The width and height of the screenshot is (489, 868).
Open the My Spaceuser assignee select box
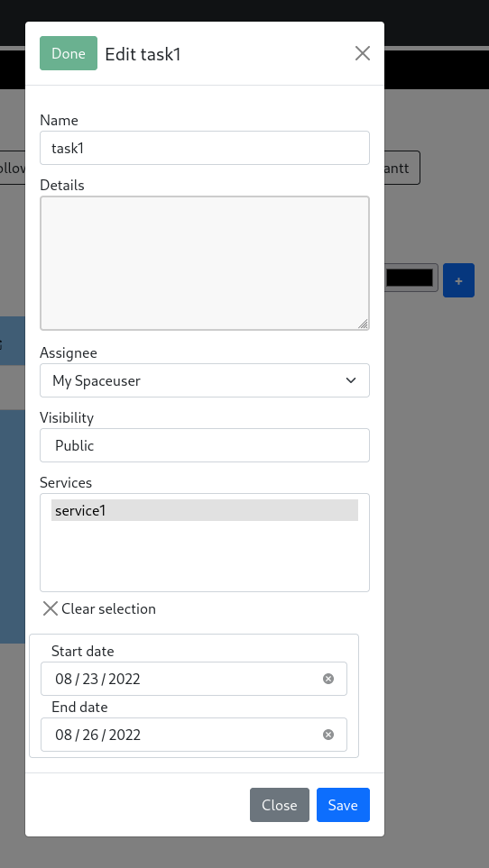204,380
